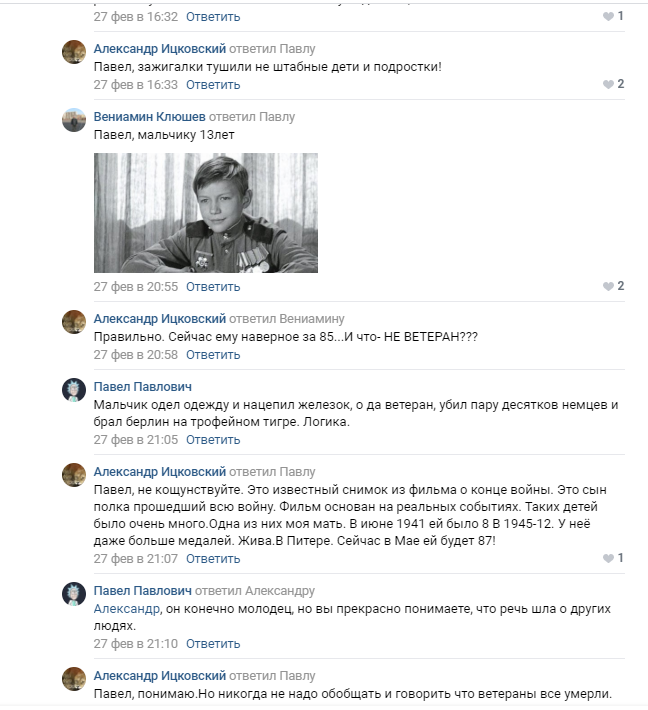Click heart icon on topmost 16:32 comment
Screen dimensions: 648x710
pyautogui.click(x=608, y=17)
